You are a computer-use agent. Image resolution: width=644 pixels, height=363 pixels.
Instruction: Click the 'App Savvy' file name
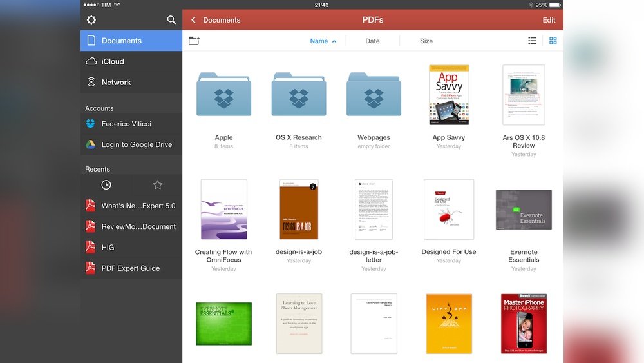[x=448, y=137]
